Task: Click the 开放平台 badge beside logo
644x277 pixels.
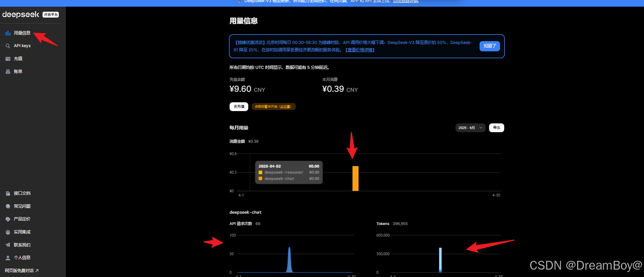Action: click(x=51, y=15)
